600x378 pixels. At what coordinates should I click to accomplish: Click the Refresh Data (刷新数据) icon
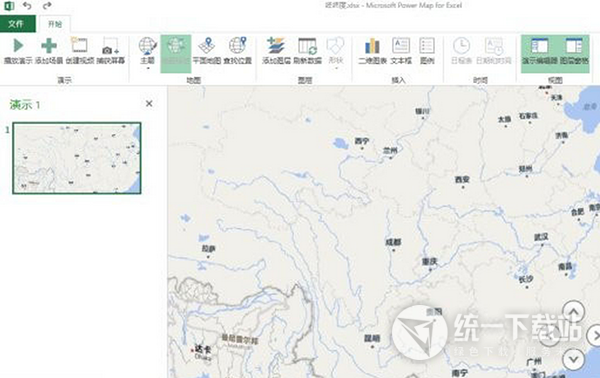point(307,46)
